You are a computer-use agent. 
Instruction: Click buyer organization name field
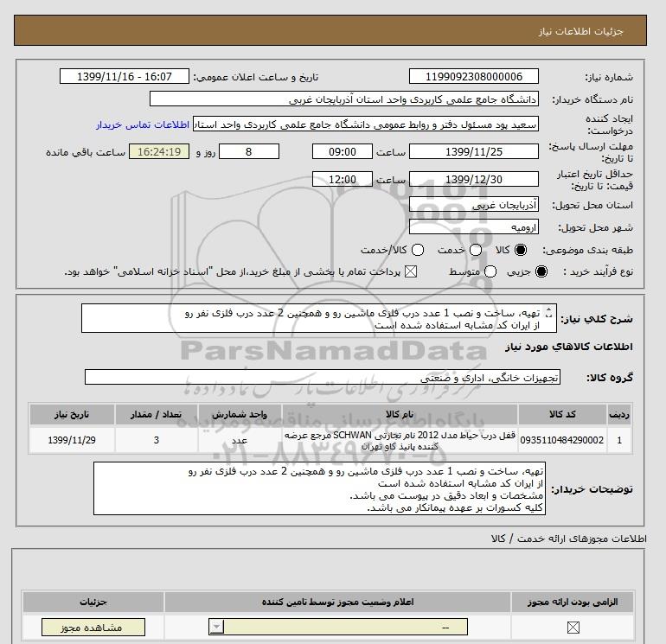click(x=344, y=99)
